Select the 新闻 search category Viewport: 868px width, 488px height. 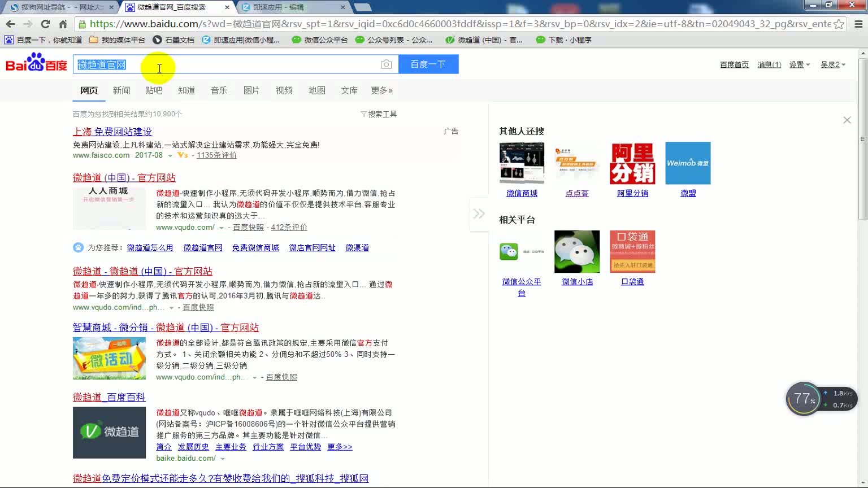pyautogui.click(x=121, y=90)
